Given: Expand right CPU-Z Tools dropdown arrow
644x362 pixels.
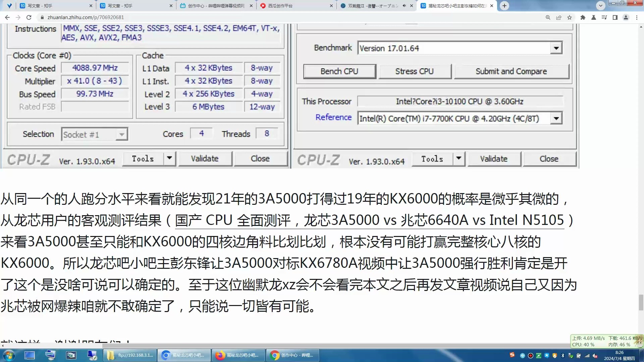Looking at the screenshot, I should point(459,159).
